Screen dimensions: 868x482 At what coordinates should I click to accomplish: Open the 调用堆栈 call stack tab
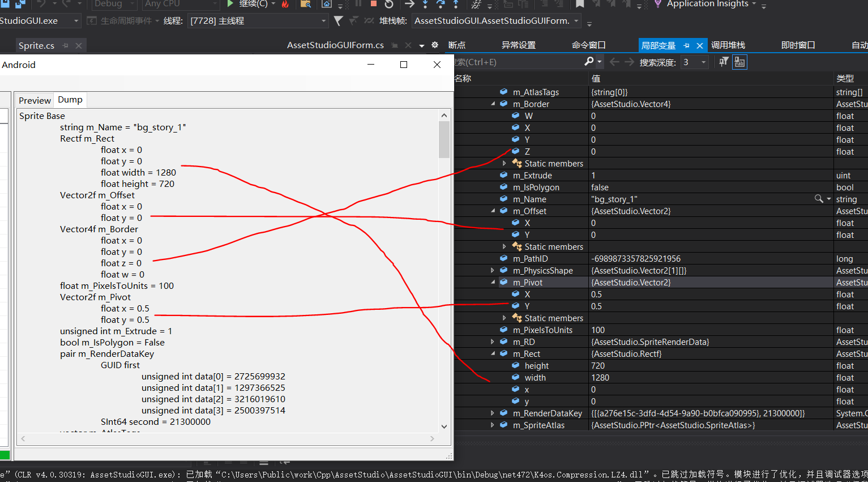[x=728, y=45]
